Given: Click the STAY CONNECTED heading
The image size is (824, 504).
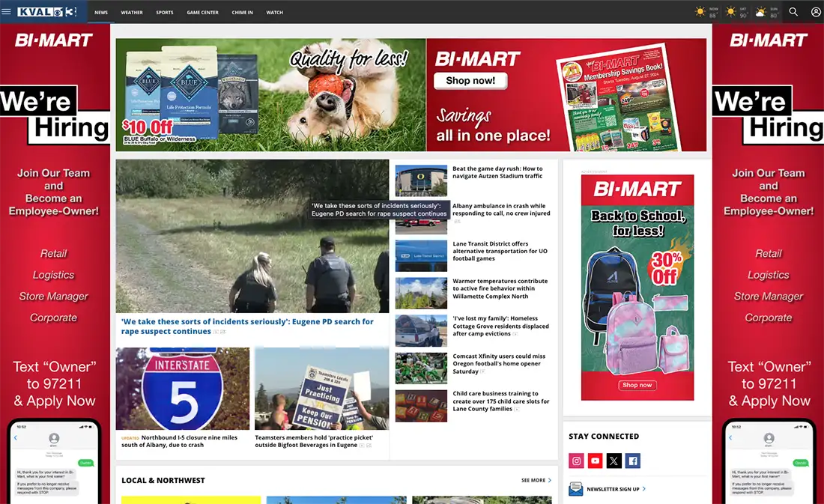Looking at the screenshot, I should 604,436.
